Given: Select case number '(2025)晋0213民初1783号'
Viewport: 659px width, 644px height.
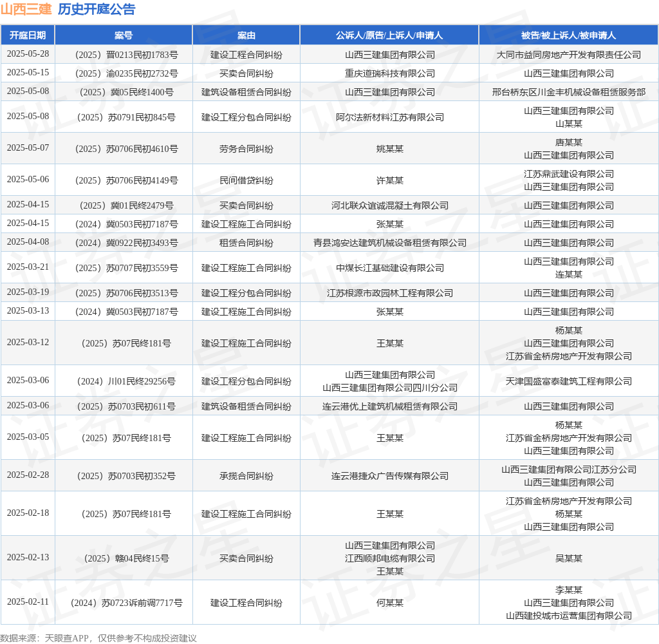Looking at the screenshot, I should pos(127,55).
